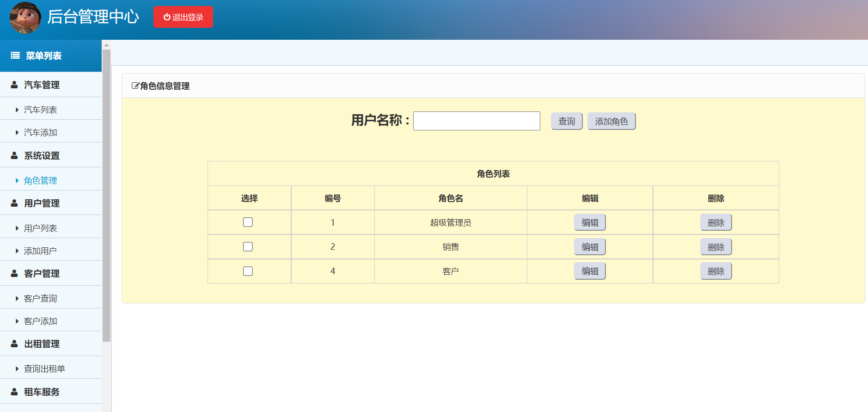Click the 编号 column header
The image size is (868, 412).
[x=333, y=198]
